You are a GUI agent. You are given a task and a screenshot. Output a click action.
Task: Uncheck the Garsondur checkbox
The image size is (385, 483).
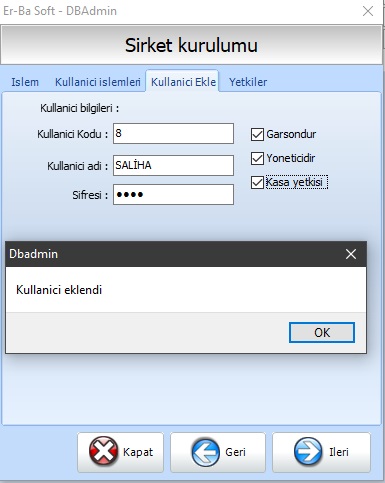point(257,134)
